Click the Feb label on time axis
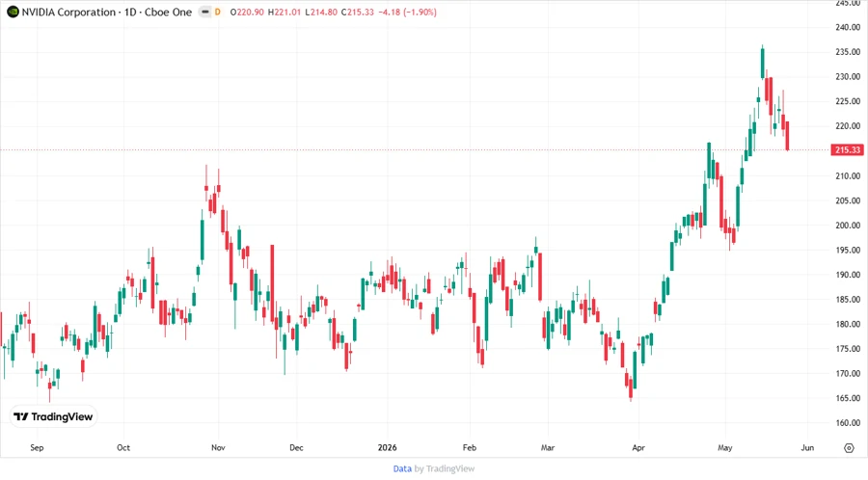This screenshot has width=868, height=480. click(470, 447)
